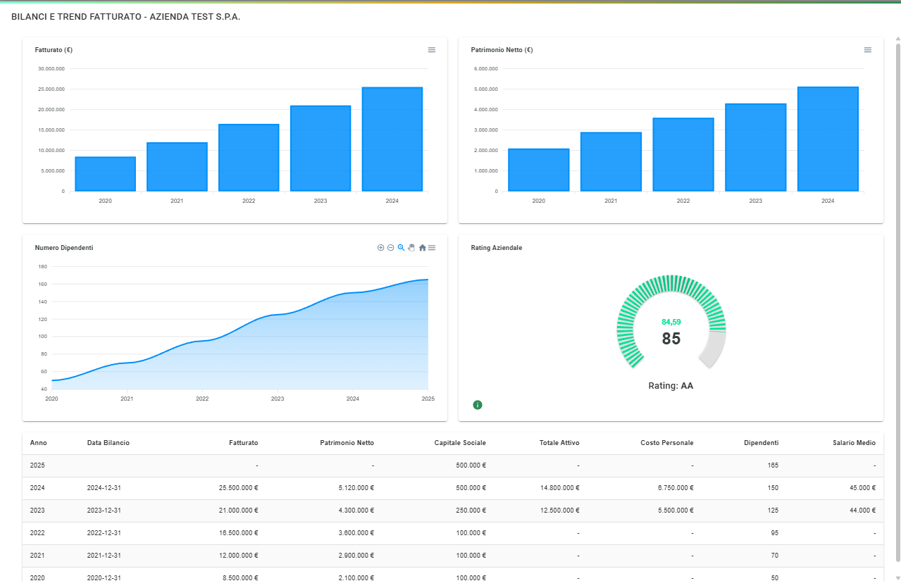This screenshot has width=901, height=588.
Task: Click the 2024 bar in the Fatturato chart
Action: click(x=392, y=139)
